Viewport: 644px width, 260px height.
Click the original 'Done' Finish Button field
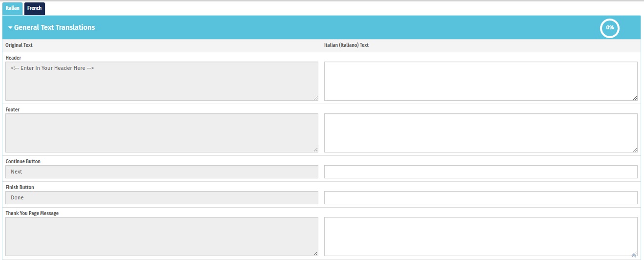(x=162, y=197)
